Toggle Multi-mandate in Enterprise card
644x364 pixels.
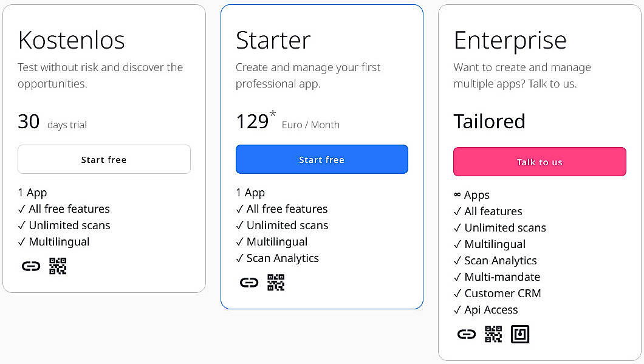coord(498,276)
